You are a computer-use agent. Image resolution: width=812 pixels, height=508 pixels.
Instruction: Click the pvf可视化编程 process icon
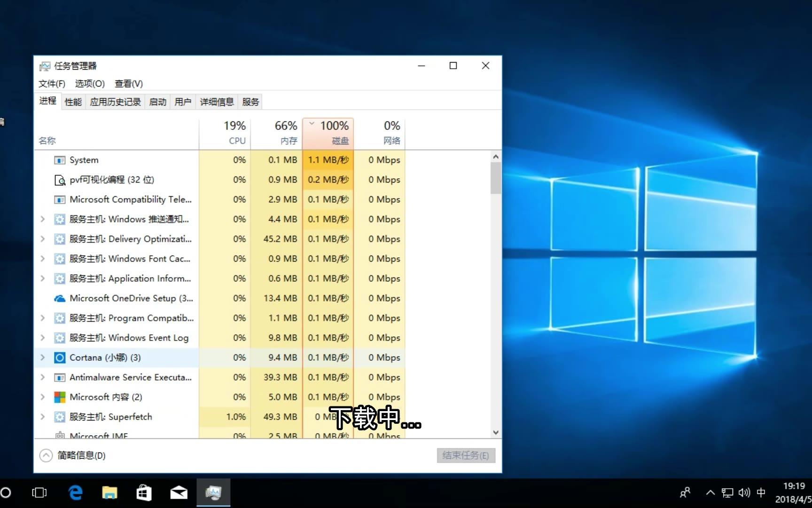coord(60,180)
